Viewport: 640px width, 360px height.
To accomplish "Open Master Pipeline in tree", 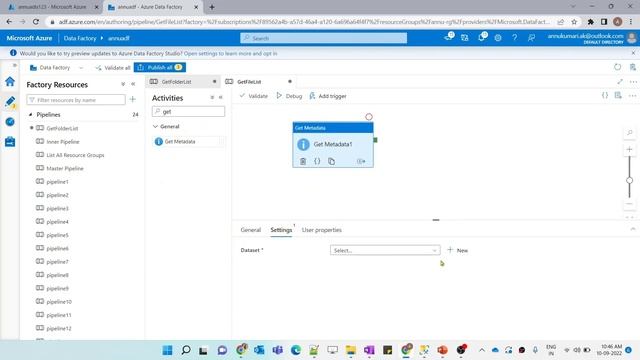I will [x=64, y=168].
